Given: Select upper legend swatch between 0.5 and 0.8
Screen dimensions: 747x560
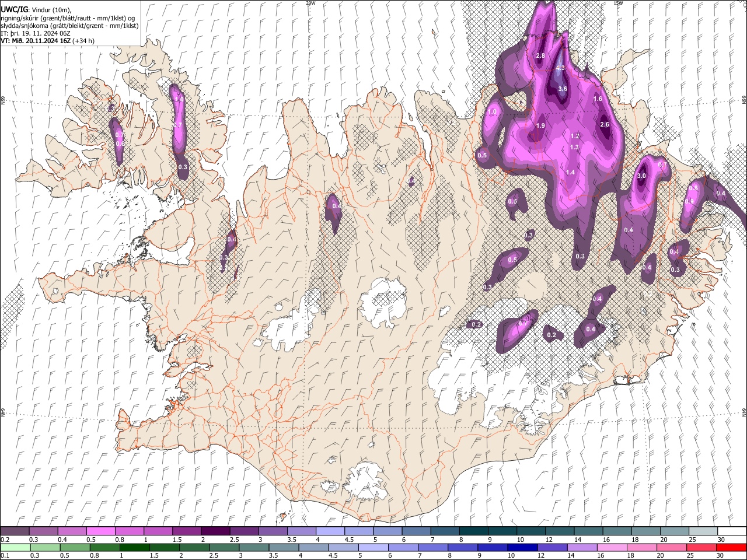Looking at the screenshot, I should (102, 531).
